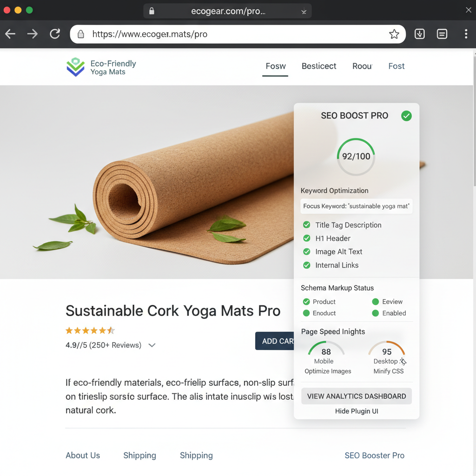Viewport: 476px width, 476px height.
Task: Open the downloads icon in the toolbar
Action: tap(420, 33)
